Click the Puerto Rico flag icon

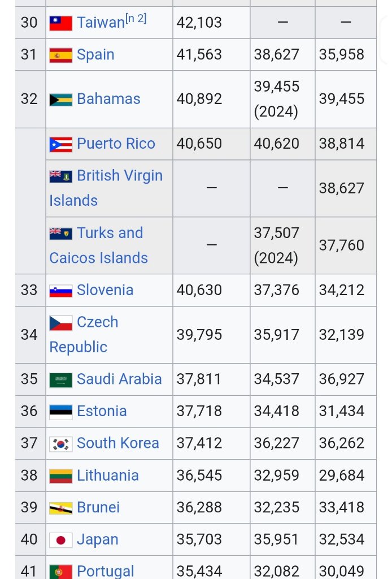click(61, 144)
